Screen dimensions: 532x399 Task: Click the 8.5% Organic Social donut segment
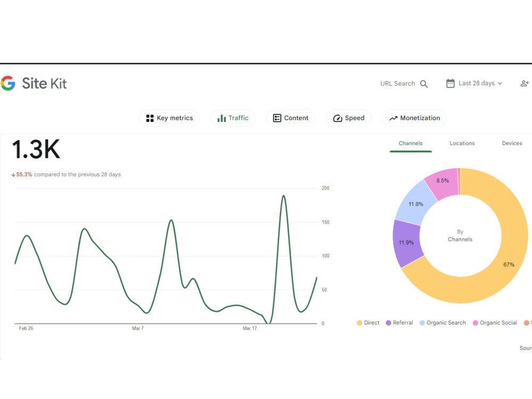(x=443, y=180)
